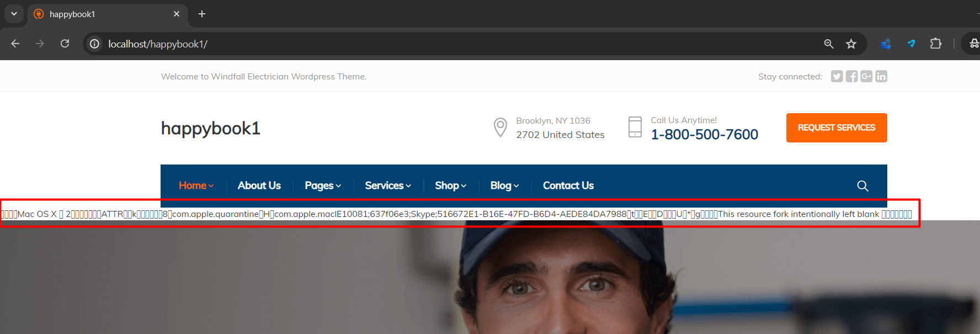Close the happybook1 browser tab
Viewport: 980px width, 334px height.
[x=177, y=14]
